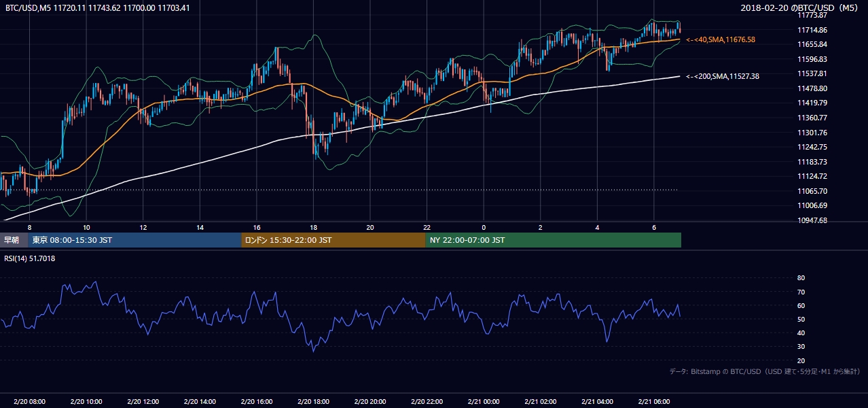The image size is (868, 408).
Task: Click RSI scale value 50
Action: [801, 319]
